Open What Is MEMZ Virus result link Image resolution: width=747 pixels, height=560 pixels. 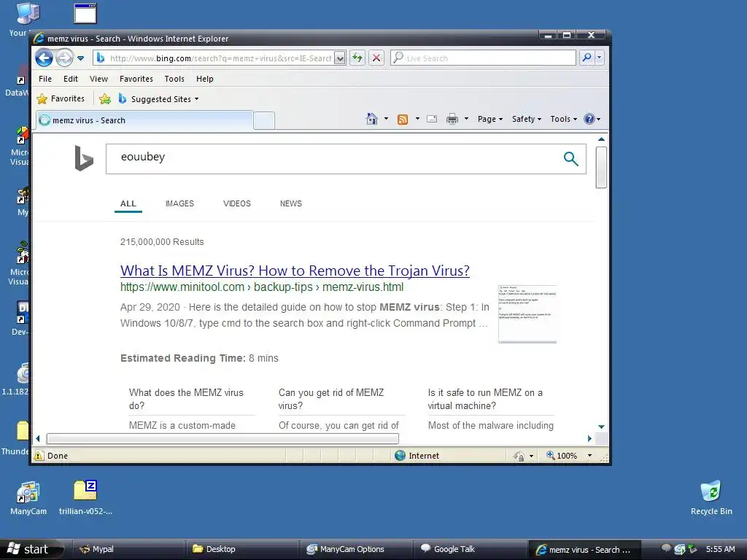click(x=295, y=271)
